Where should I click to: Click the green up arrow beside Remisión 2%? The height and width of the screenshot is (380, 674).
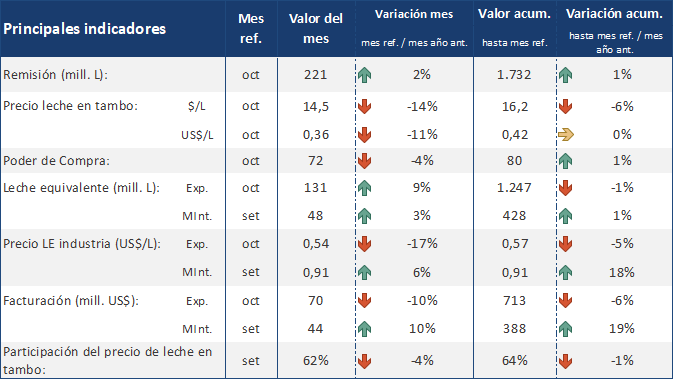[x=365, y=75]
